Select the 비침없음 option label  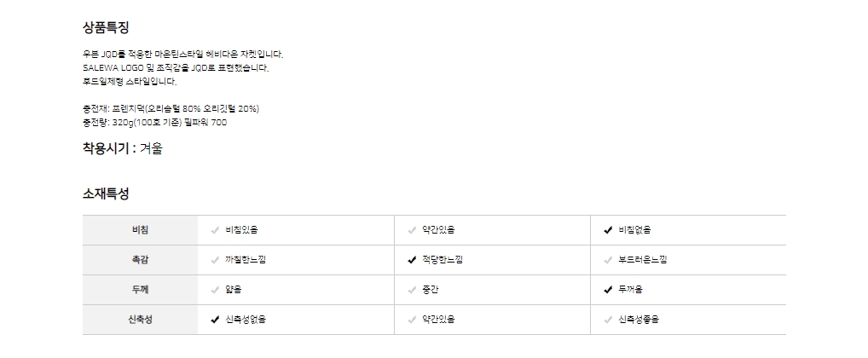(634, 230)
